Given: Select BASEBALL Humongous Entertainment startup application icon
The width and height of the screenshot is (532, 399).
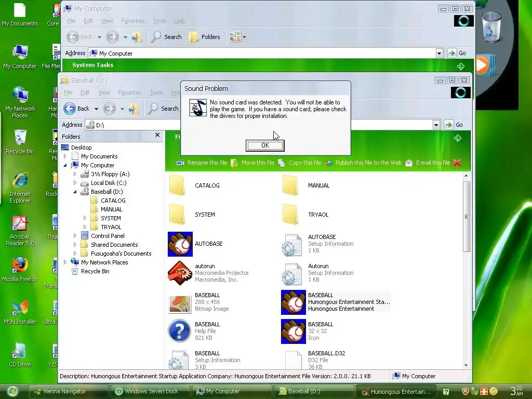Looking at the screenshot, I should pyautogui.click(x=294, y=302).
